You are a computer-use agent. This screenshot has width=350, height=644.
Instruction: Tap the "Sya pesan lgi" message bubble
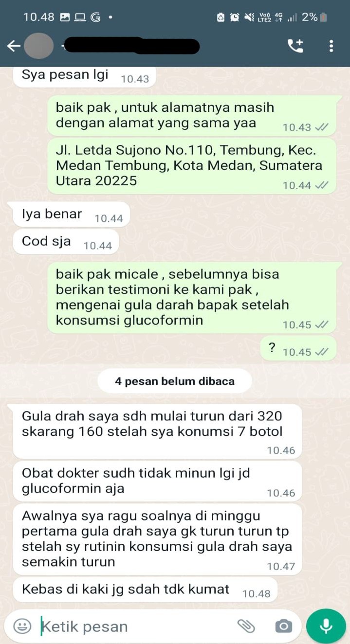(84, 77)
